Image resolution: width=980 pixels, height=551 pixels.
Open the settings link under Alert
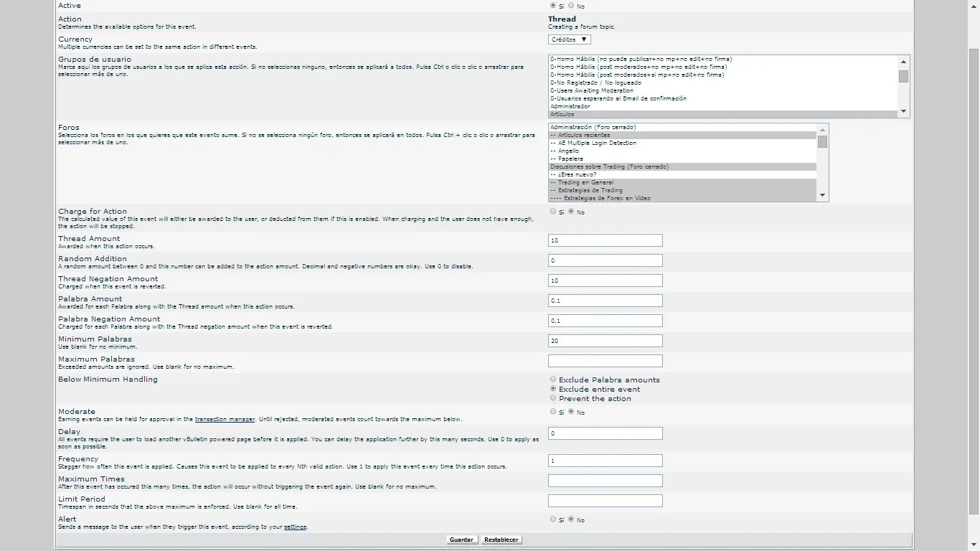tap(296, 527)
